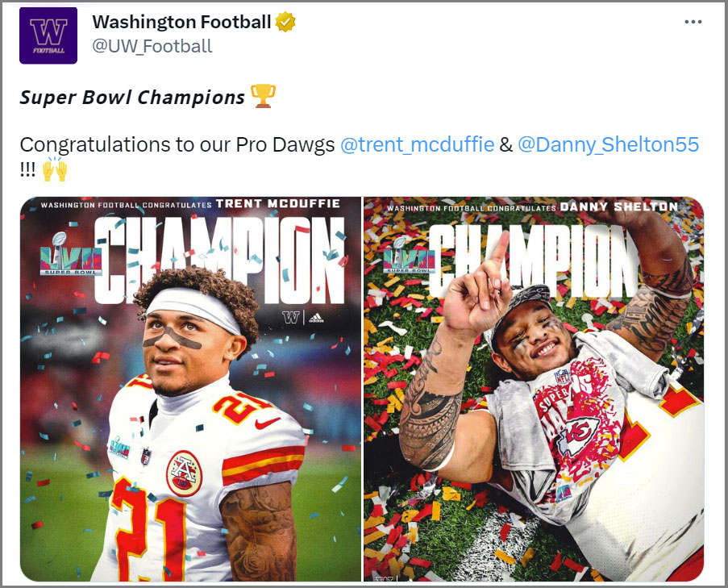Click the raised hands emoji
Viewport: 728px width, 588px height.
tap(55, 169)
